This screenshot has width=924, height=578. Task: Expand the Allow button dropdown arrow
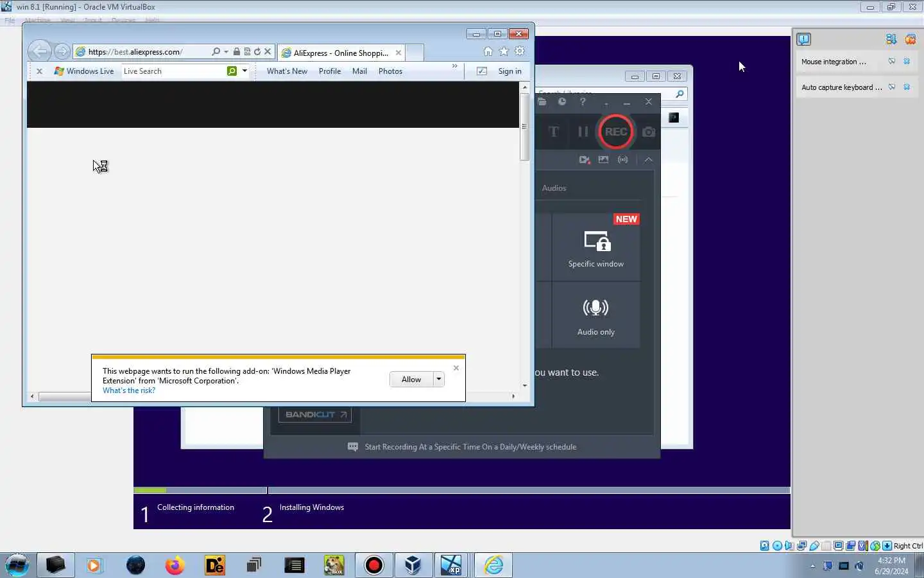439,380
